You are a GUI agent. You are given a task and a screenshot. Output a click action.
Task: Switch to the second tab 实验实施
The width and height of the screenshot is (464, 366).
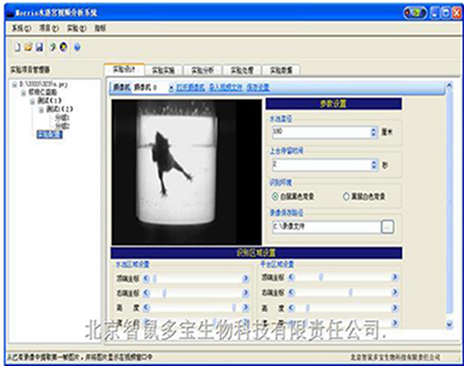163,70
